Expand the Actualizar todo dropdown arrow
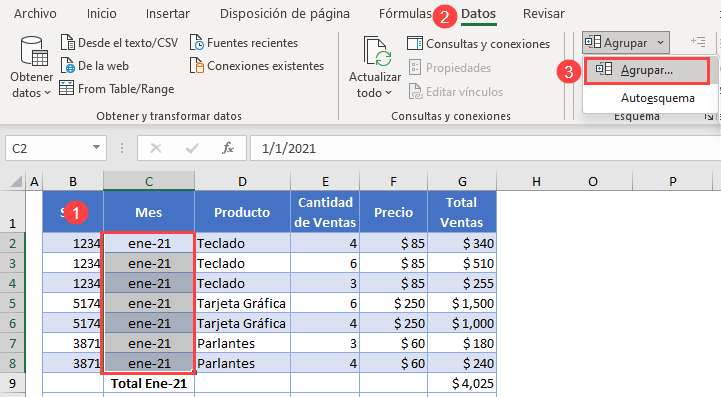 (x=389, y=93)
